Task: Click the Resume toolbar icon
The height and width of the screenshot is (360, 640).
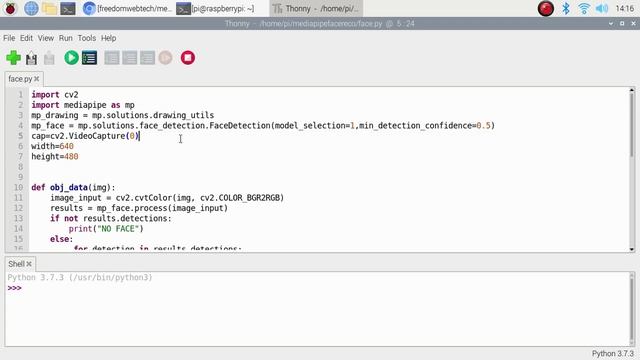Action: tap(165, 58)
